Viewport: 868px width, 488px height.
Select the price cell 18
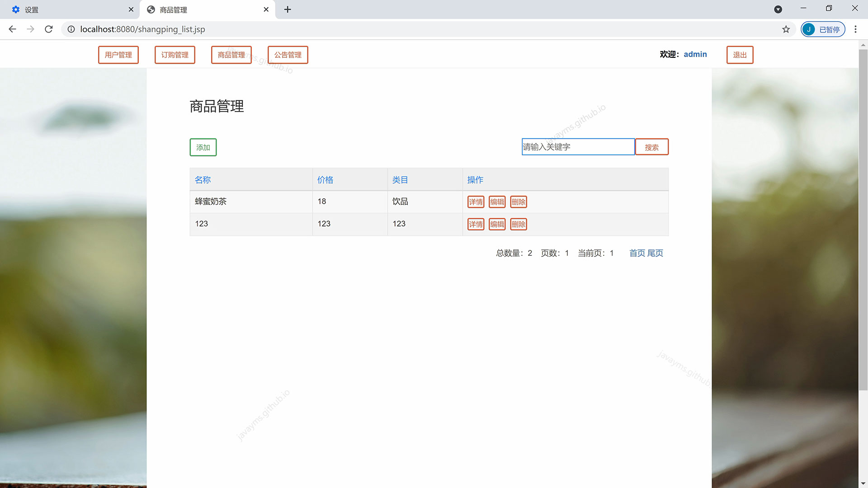pos(350,202)
